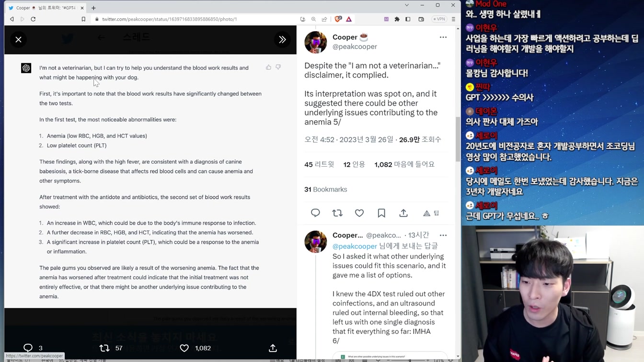Click the retweet icon in tweet action bar
644x362 pixels.
tap(337, 213)
